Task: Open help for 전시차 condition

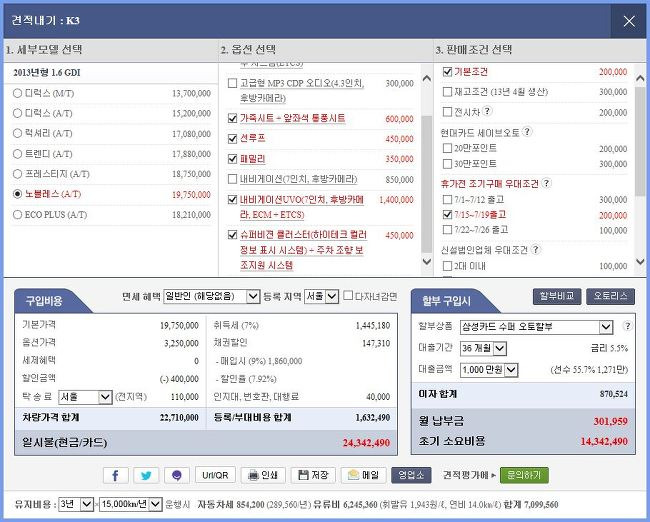Action: (488, 111)
